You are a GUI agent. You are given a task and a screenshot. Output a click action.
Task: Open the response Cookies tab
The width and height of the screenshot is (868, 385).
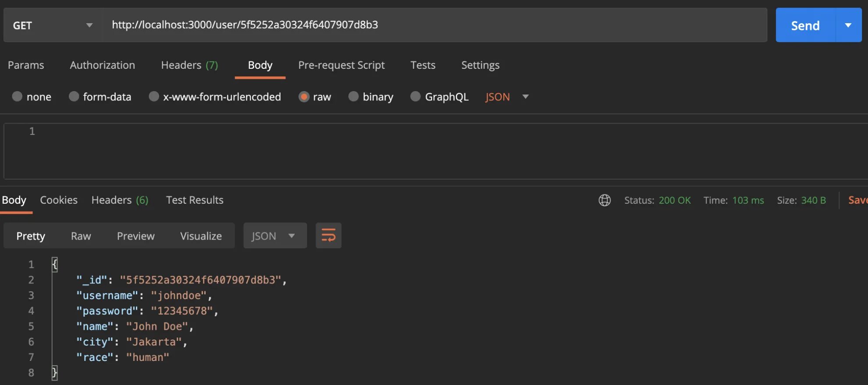pyautogui.click(x=59, y=200)
